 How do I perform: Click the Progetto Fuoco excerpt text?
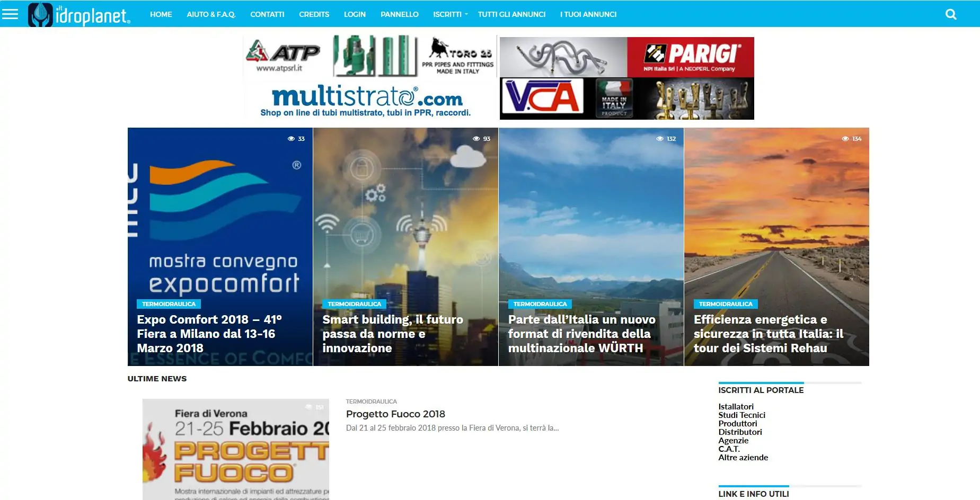(x=452, y=428)
